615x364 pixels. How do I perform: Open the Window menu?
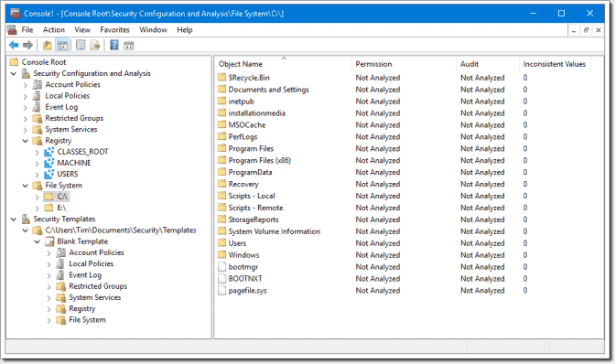click(153, 30)
